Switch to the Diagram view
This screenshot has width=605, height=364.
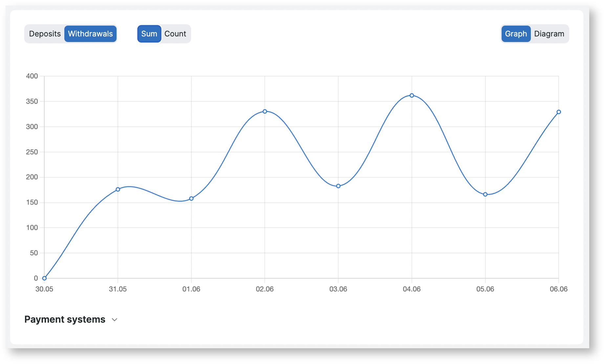tap(549, 34)
